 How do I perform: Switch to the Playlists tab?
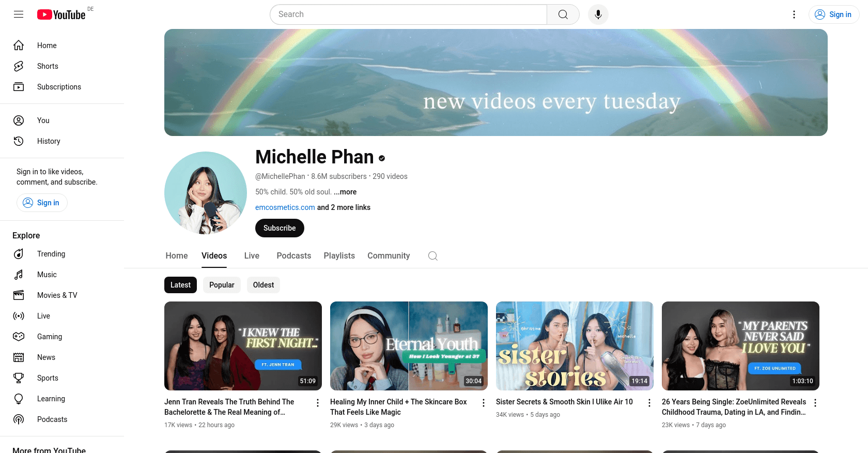[339, 256]
